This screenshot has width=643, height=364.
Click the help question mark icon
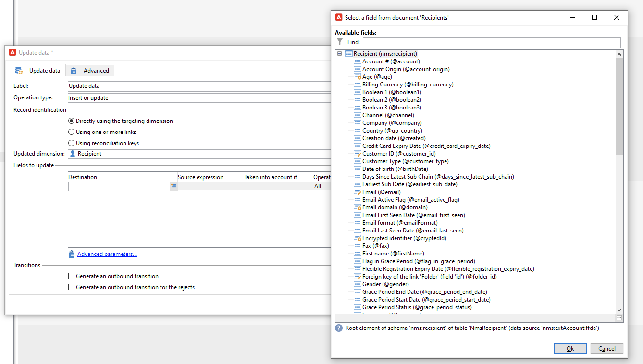(x=339, y=328)
